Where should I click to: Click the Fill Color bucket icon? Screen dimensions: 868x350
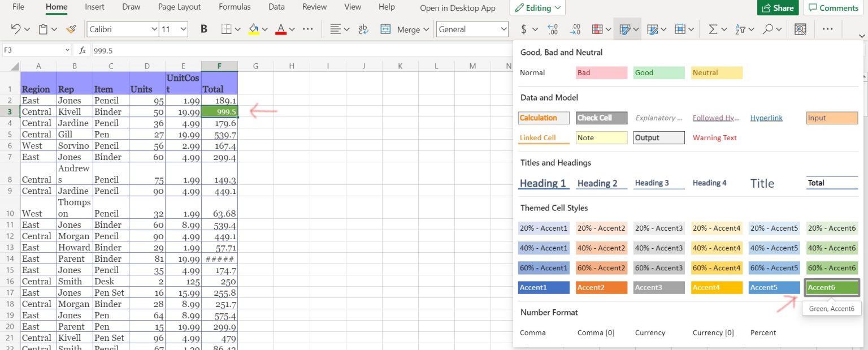[254, 29]
